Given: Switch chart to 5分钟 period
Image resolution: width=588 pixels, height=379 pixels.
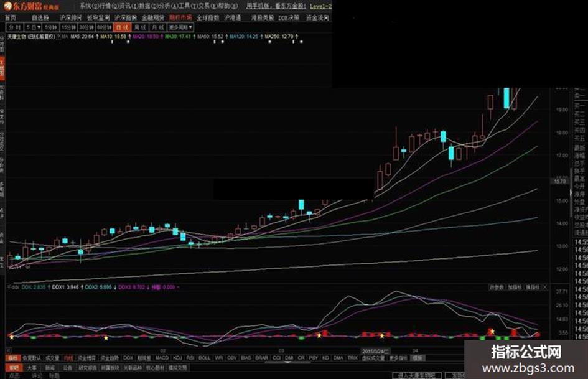Looking at the screenshot, I should [50, 27].
